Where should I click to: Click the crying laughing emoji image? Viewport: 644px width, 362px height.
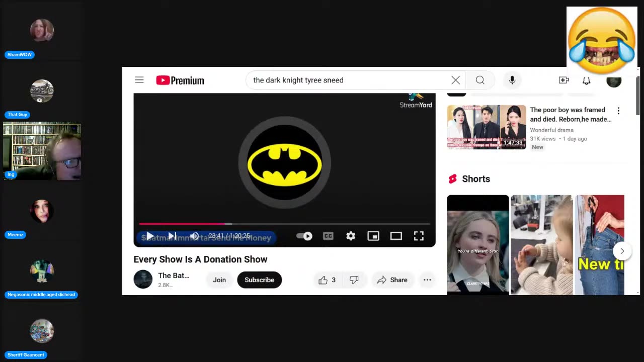pos(602,41)
